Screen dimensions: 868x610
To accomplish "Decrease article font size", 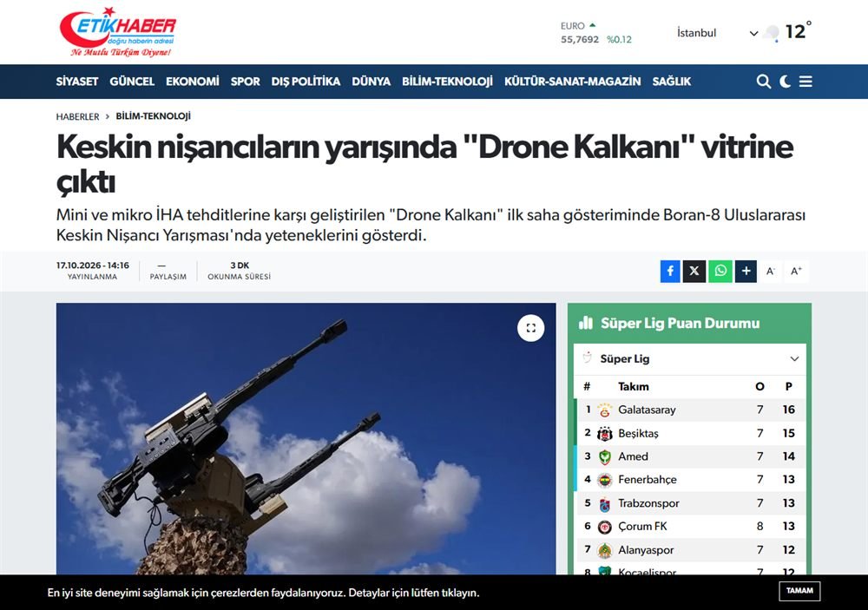I will (770, 272).
